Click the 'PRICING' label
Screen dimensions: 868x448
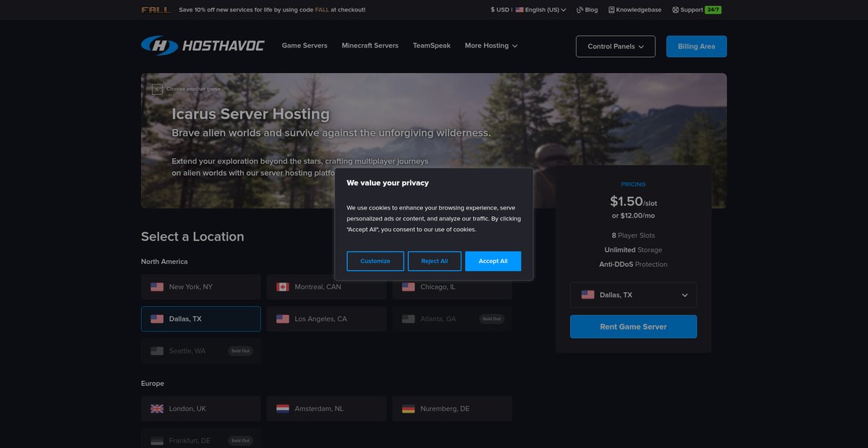point(634,184)
